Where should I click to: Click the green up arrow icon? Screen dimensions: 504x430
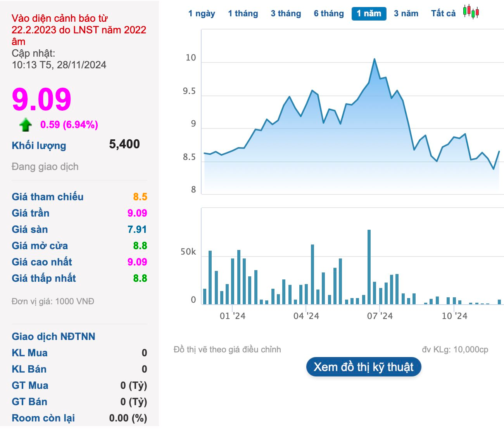click(26, 125)
